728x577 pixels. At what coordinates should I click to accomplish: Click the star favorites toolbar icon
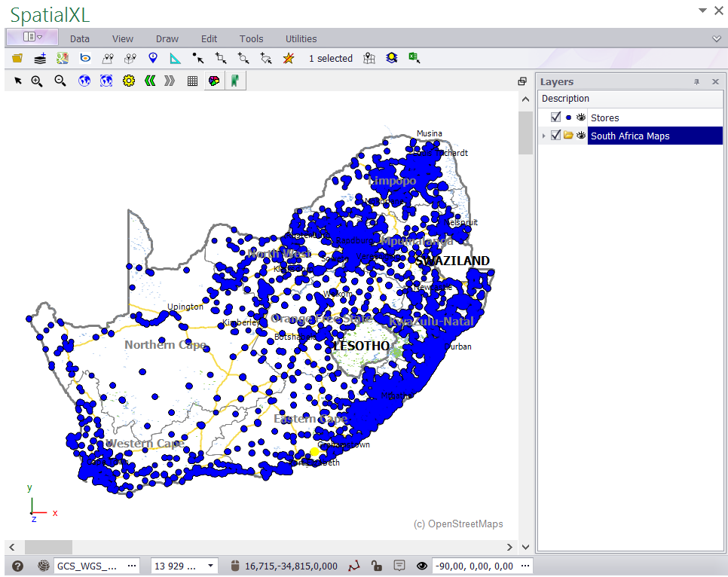[x=289, y=58]
